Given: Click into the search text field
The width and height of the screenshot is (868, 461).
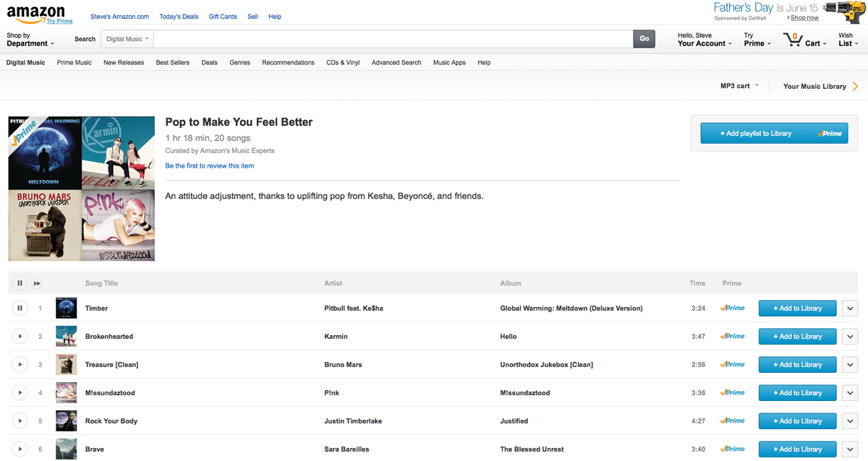Looking at the screenshot, I should 393,39.
